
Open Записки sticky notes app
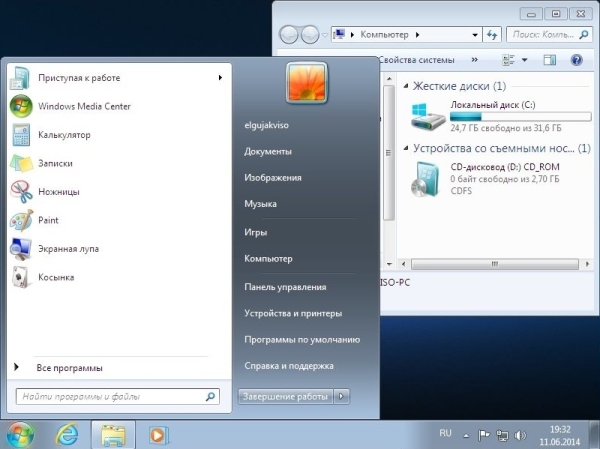click(55, 163)
